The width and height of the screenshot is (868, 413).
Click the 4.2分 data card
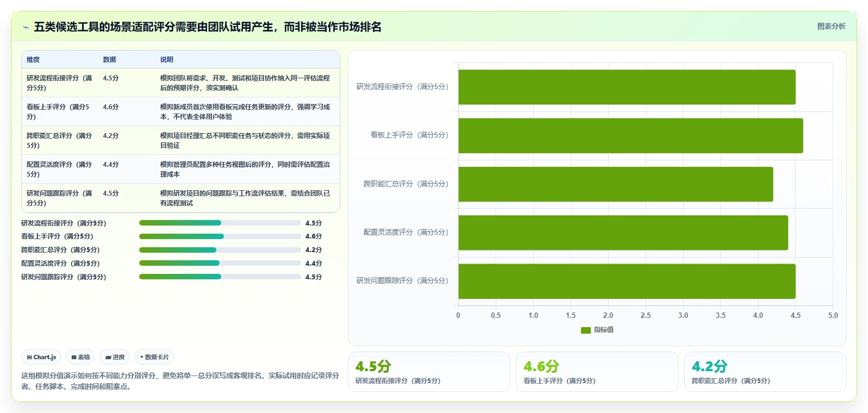point(765,372)
